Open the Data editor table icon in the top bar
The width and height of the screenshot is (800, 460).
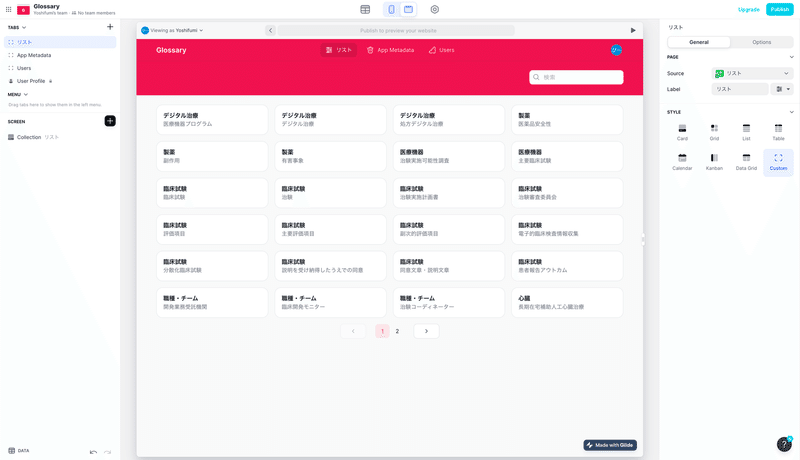(x=365, y=9)
